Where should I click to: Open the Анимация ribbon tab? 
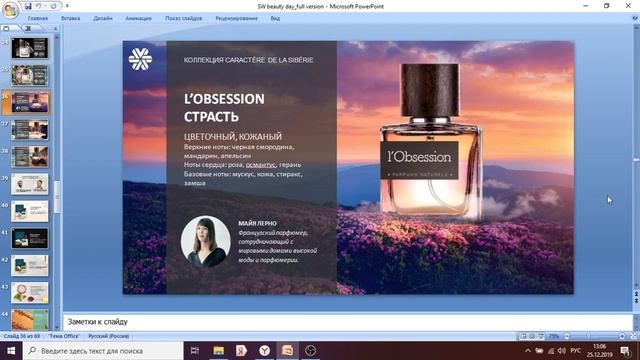click(x=138, y=18)
